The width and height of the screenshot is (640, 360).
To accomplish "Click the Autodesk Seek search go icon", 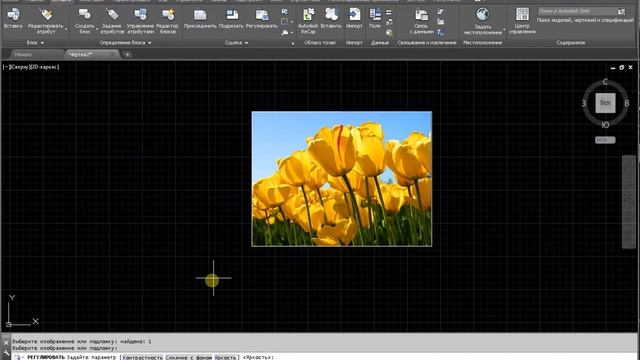I will tap(621, 11).
